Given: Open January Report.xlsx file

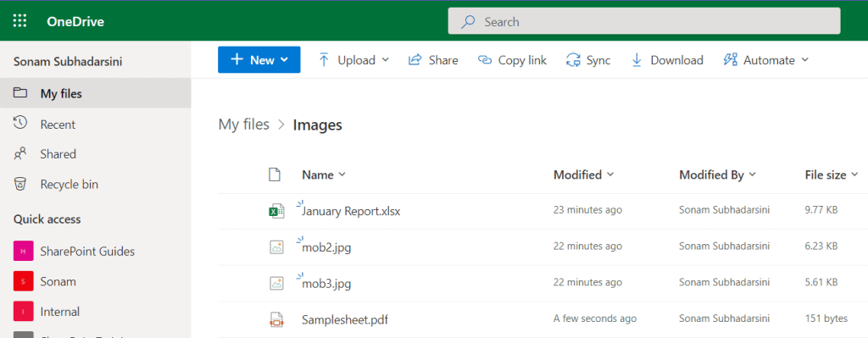Looking at the screenshot, I should click(x=351, y=211).
